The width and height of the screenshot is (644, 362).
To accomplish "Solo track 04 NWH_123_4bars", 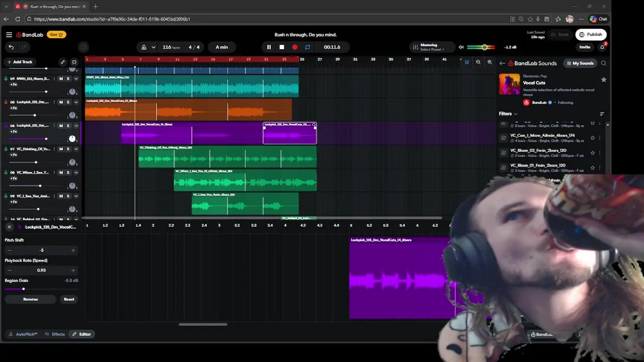I will pos(68,79).
